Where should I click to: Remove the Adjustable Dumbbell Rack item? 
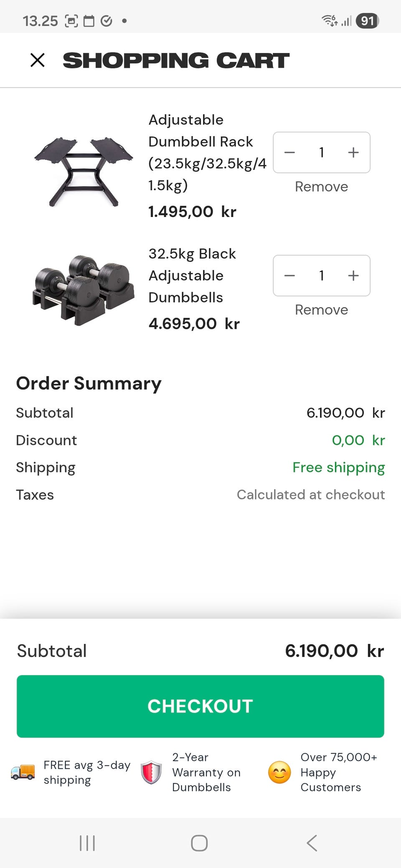pos(321,187)
